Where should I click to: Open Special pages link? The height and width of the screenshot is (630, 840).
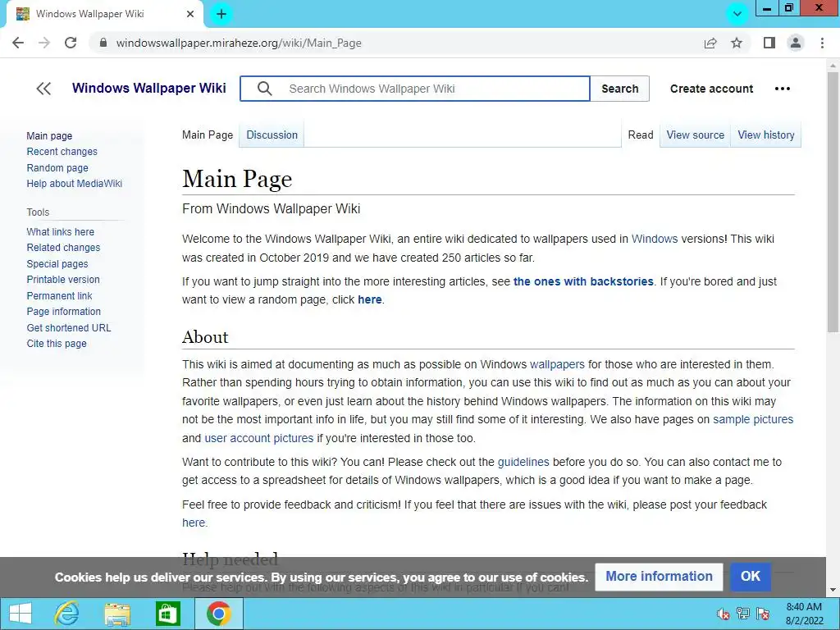tap(57, 263)
